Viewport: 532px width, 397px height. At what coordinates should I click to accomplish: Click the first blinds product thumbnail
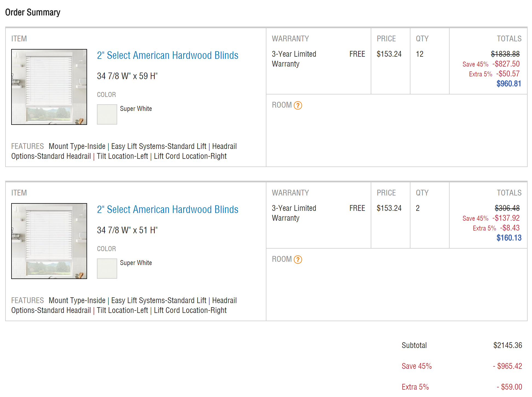point(49,87)
